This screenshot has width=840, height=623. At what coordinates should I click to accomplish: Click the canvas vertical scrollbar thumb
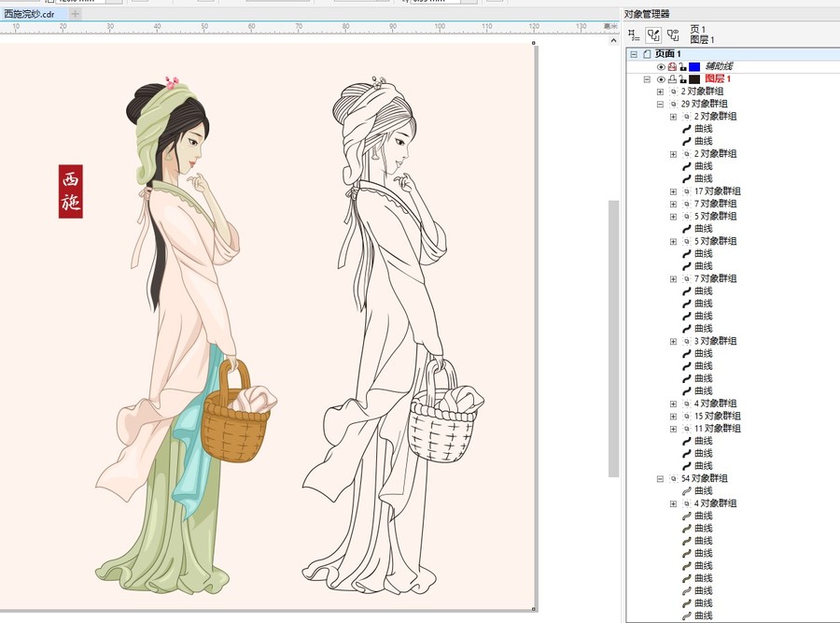613,338
